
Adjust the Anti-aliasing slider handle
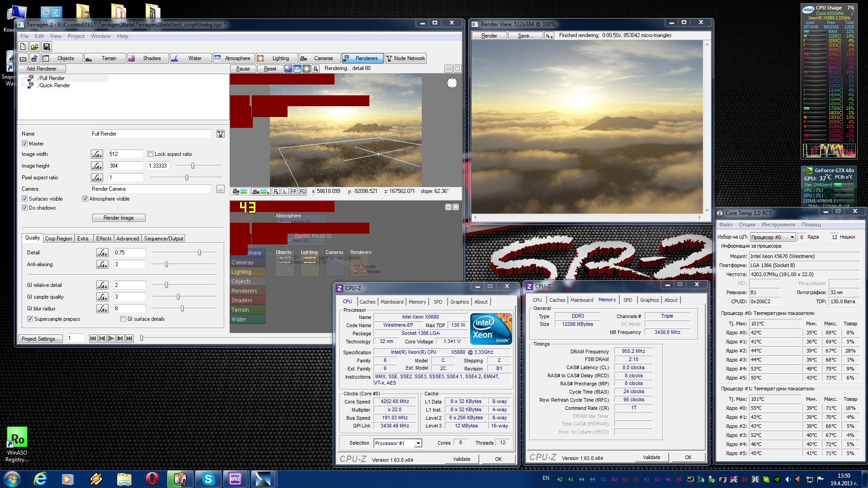166,264
